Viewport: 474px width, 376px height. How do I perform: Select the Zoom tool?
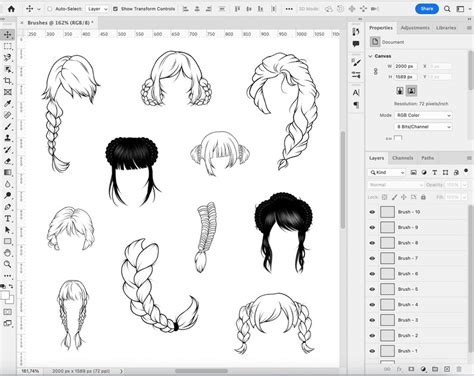(8, 264)
